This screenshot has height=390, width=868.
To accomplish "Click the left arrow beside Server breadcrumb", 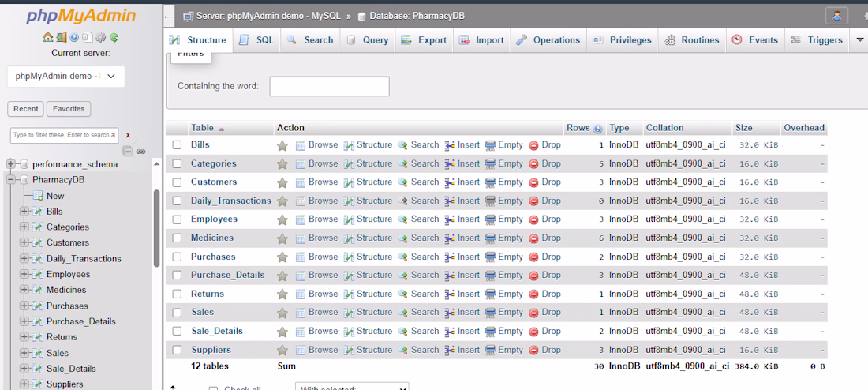I will (169, 17).
